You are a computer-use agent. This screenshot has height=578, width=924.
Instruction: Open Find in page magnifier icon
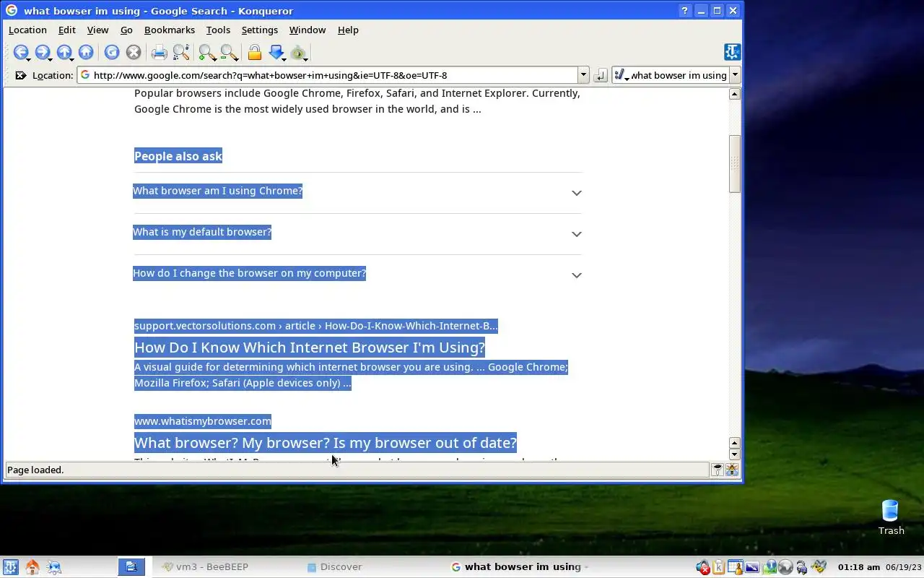click(x=180, y=52)
